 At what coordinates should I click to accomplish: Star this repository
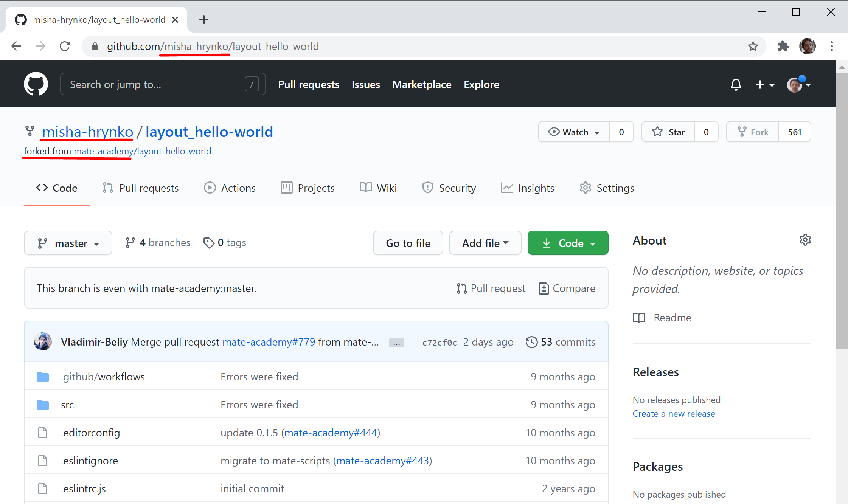pos(668,132)
